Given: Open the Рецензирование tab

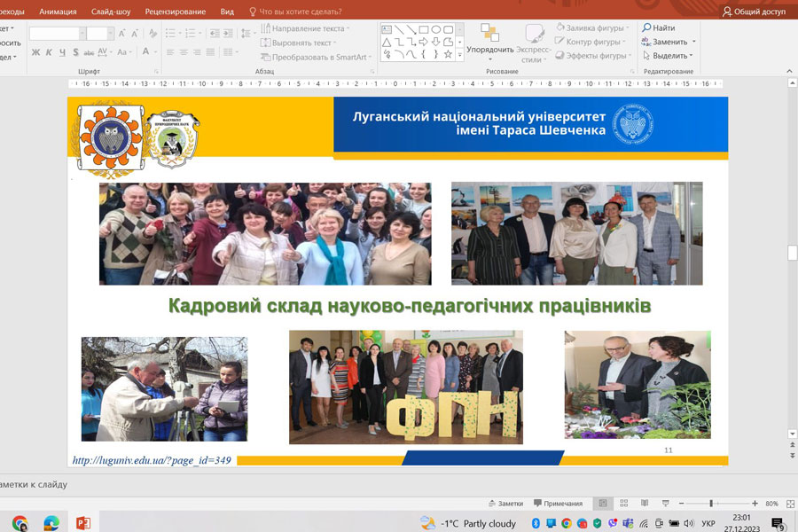Looking at the screenshot, I should (175, 12).
